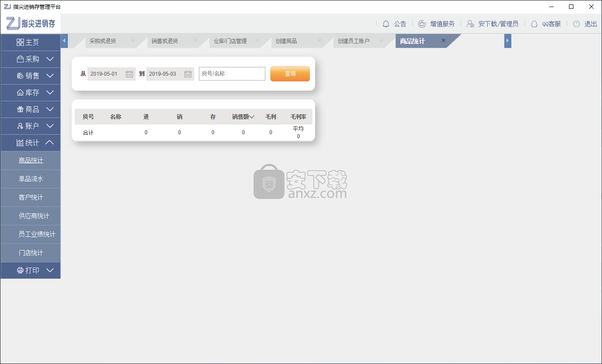Click the bell icon for 公告

click(x=386, y=24)
